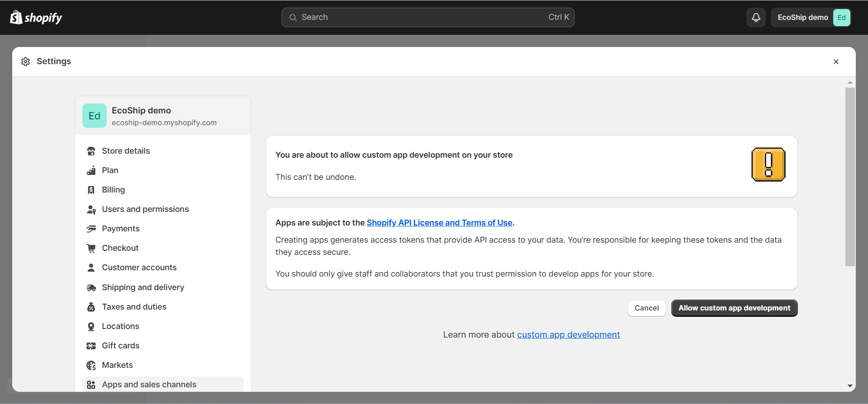The image size is (868, 404).
Task: Select Markets in sidebar
Action: point(163,365)
